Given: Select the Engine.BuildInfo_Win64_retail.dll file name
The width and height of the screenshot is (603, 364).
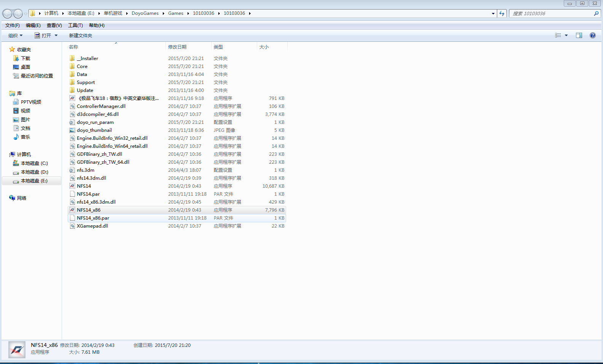Looking at the screenshot, I should click(x=112, y=146).
